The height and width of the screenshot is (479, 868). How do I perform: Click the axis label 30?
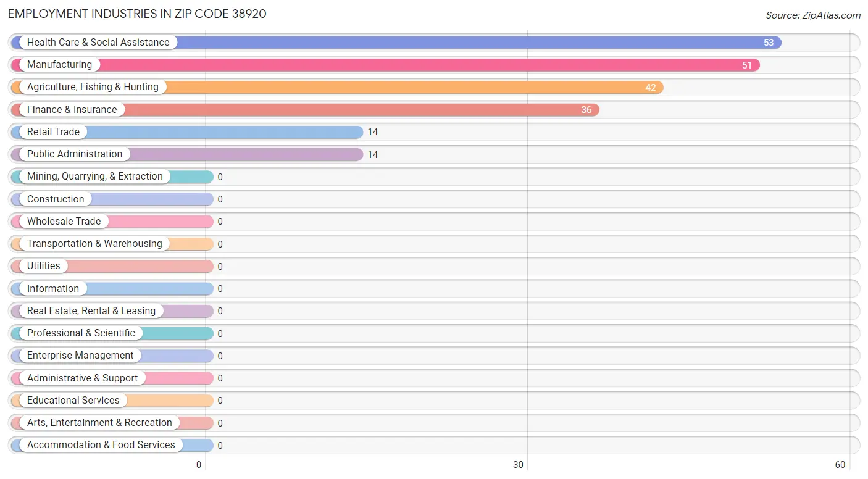click(519, 465)
